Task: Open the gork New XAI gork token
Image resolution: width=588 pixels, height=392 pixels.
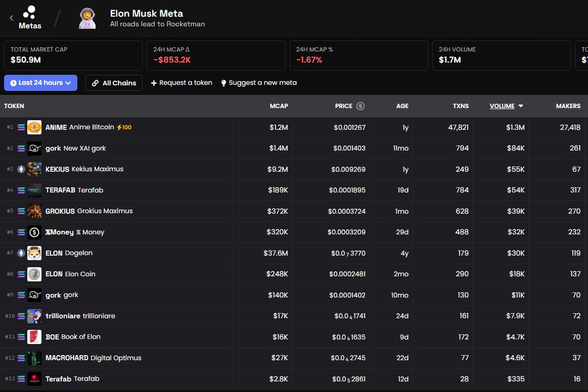Action: 75,149
